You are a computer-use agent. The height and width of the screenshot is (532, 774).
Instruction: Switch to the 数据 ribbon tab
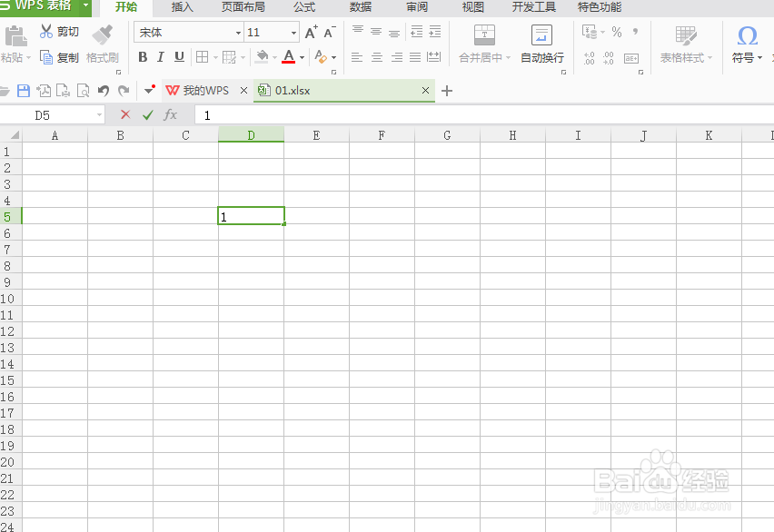point(361,7)
